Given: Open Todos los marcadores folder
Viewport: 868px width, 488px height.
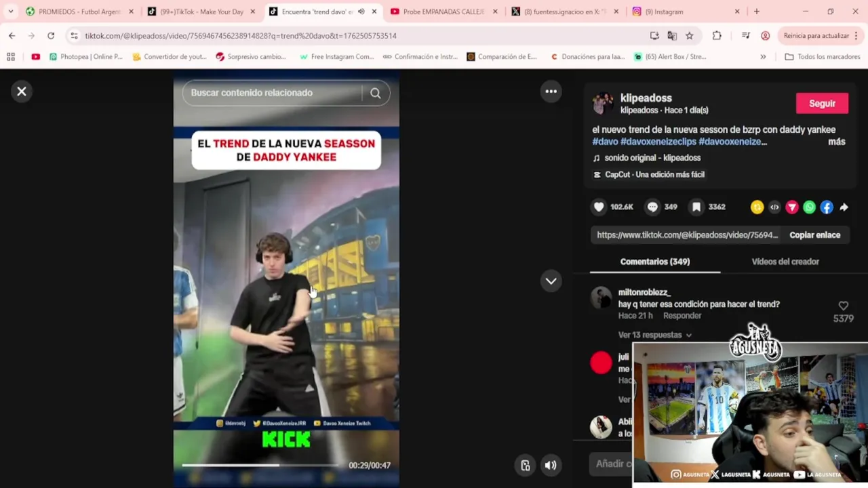Looking at the screenshot, I should (x=824, y=57).
